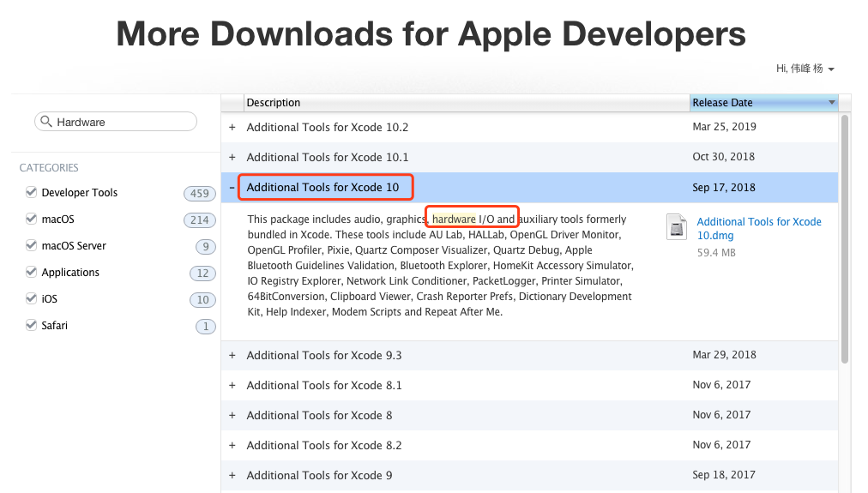Collapse Additional Tools for Xcode 10
The height and width of the screenshot is (493, 868).
[232, 187]
